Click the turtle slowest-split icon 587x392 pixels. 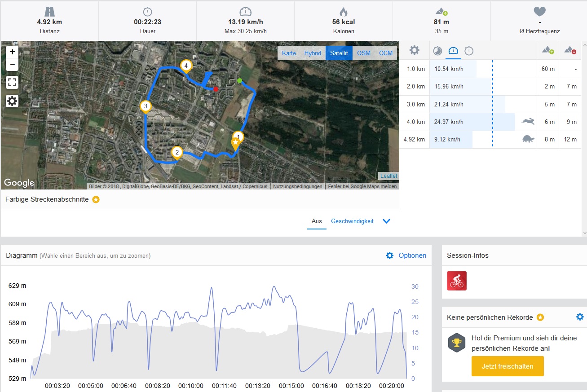528,139
